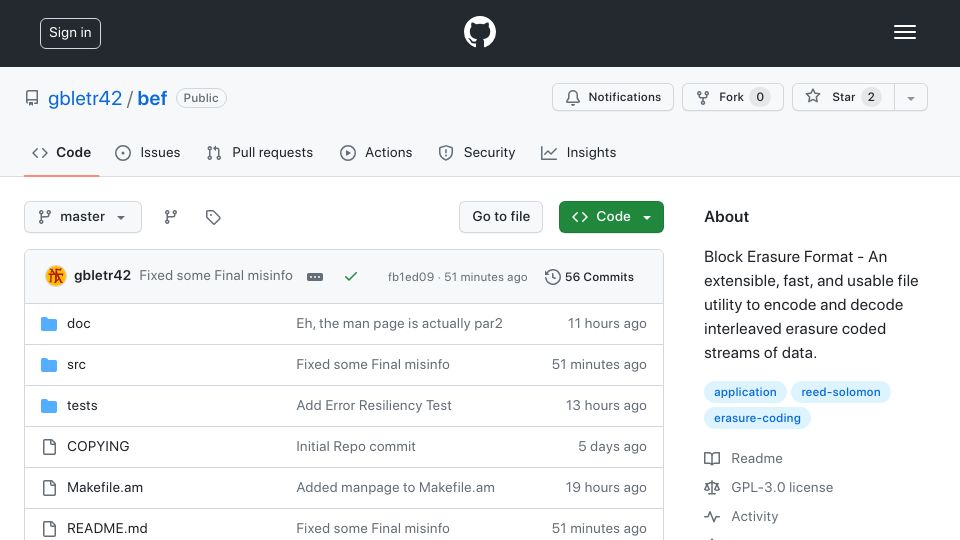The width and height of the screenshot is (960, 540).
Task: Click the GitHub Octocat logo
Action: [x=479, y=32]
